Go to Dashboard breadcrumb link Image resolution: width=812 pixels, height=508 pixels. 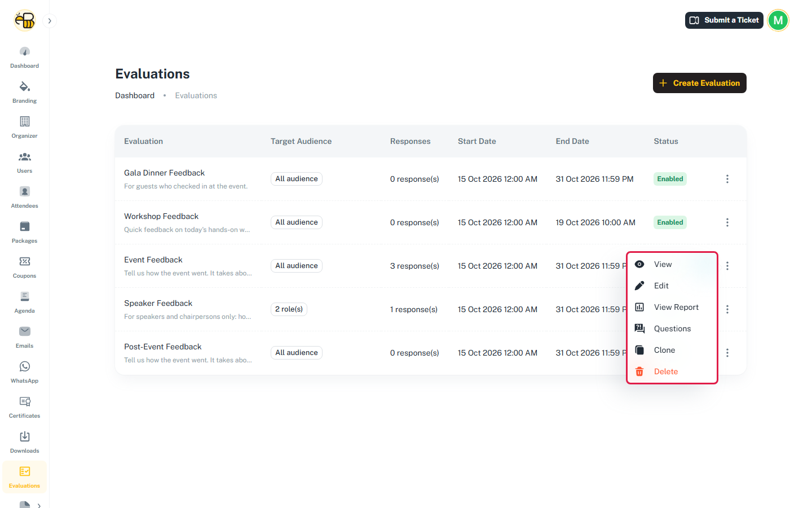pyautogui.click(x=135, y=95)
